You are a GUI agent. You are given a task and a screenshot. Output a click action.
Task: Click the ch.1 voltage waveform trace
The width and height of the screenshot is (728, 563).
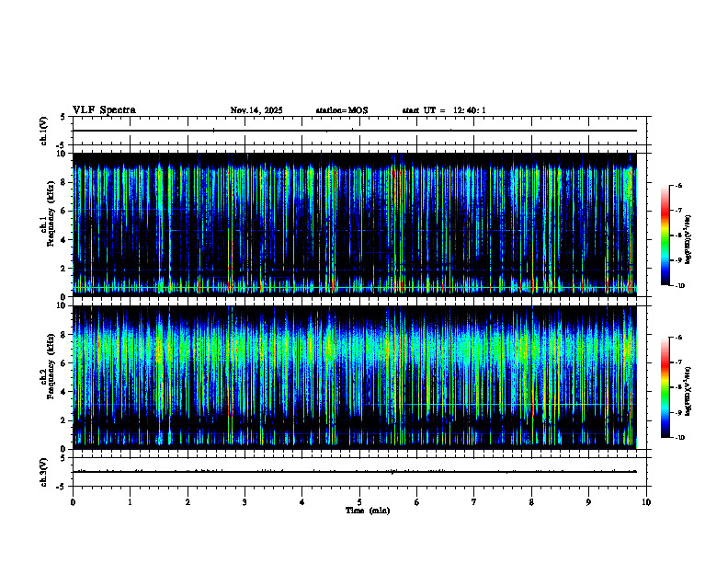[x=355, y=131]
